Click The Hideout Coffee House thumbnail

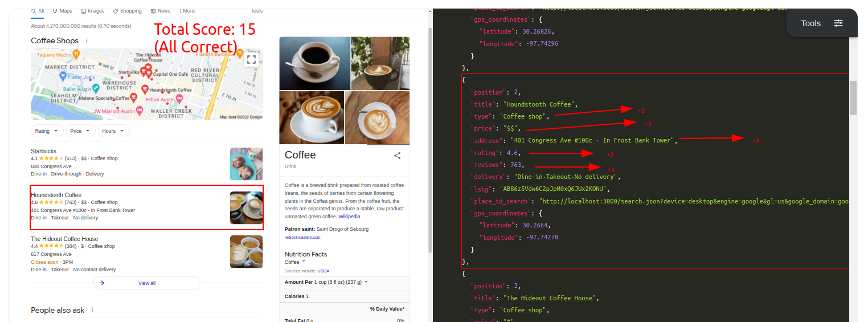tap(246, 251)
